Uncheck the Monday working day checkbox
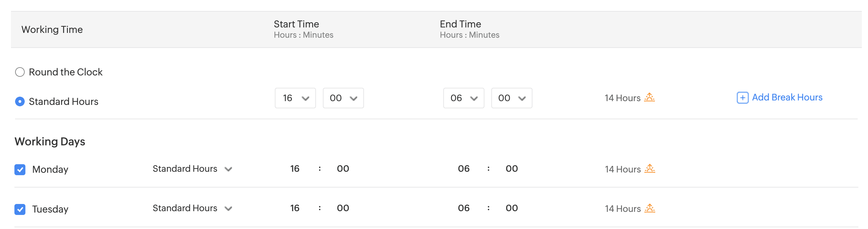868x229 pixels. tap(20, 169)
